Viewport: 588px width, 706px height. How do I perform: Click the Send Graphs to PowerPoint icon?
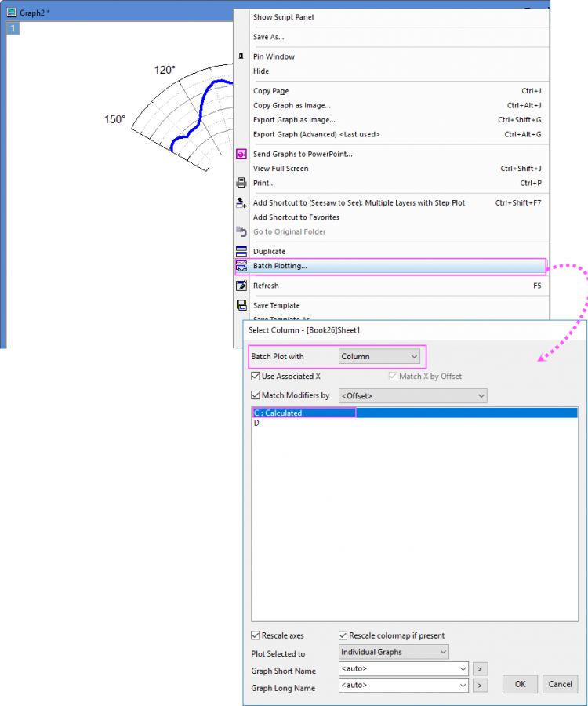pyautogui.click(x=241, y=155)
